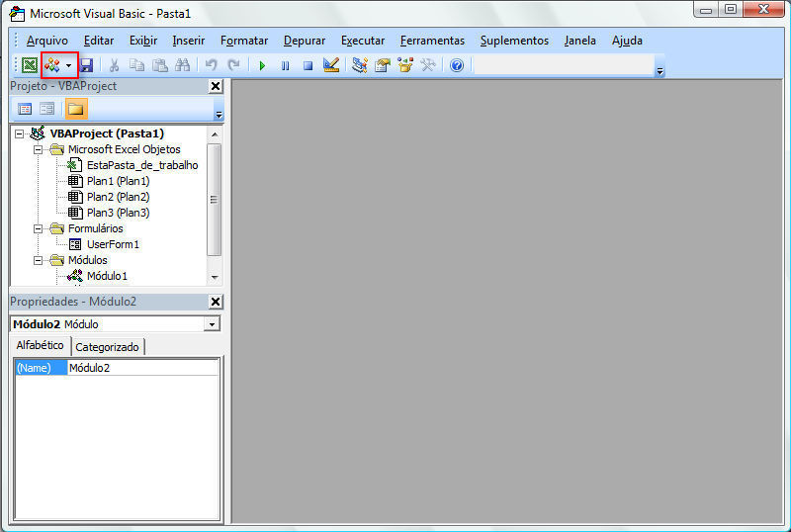
Task: Select EstaPasta_de_trabalho in project tree
Action: (142, 165)
